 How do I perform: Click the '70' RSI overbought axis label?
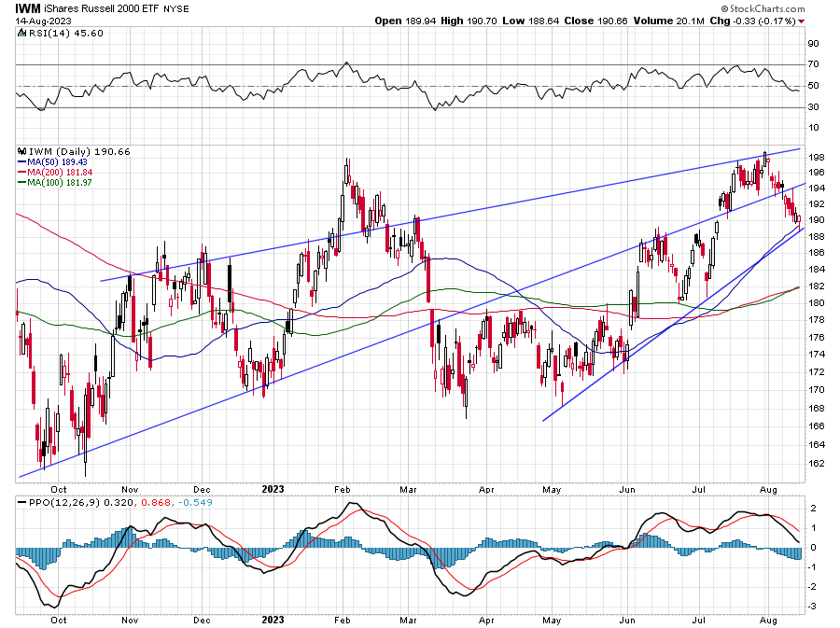[x=813, y=64]
